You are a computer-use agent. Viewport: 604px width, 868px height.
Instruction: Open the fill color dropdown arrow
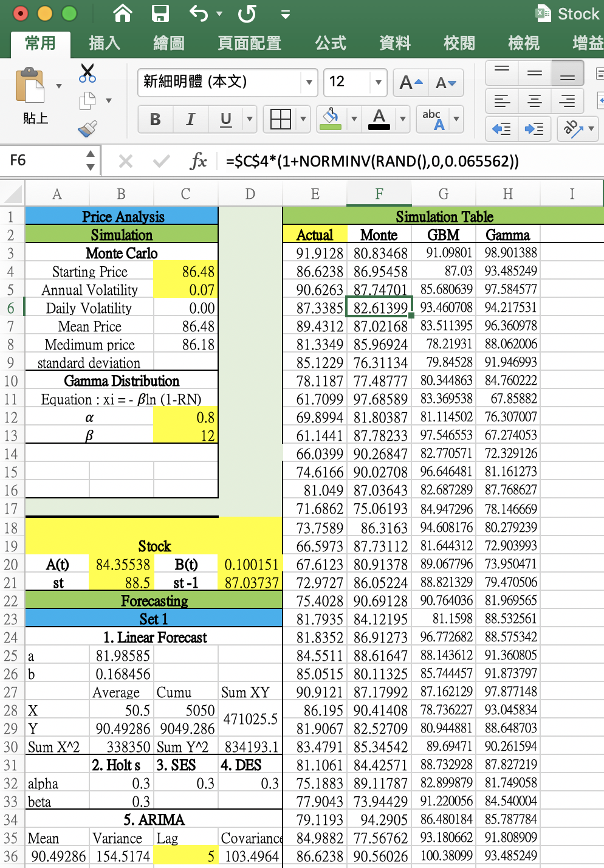coord(354,119)
